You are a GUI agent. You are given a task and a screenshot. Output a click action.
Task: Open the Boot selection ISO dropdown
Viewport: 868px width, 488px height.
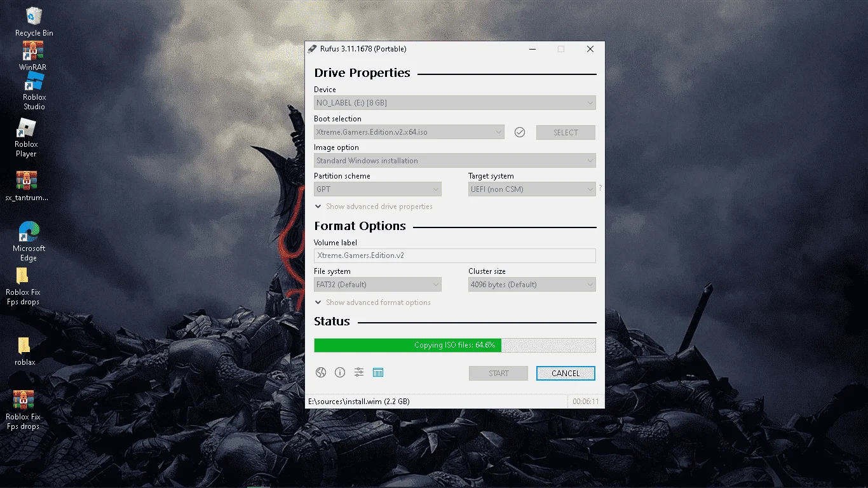pyautogui.click(x=409, y=132)
